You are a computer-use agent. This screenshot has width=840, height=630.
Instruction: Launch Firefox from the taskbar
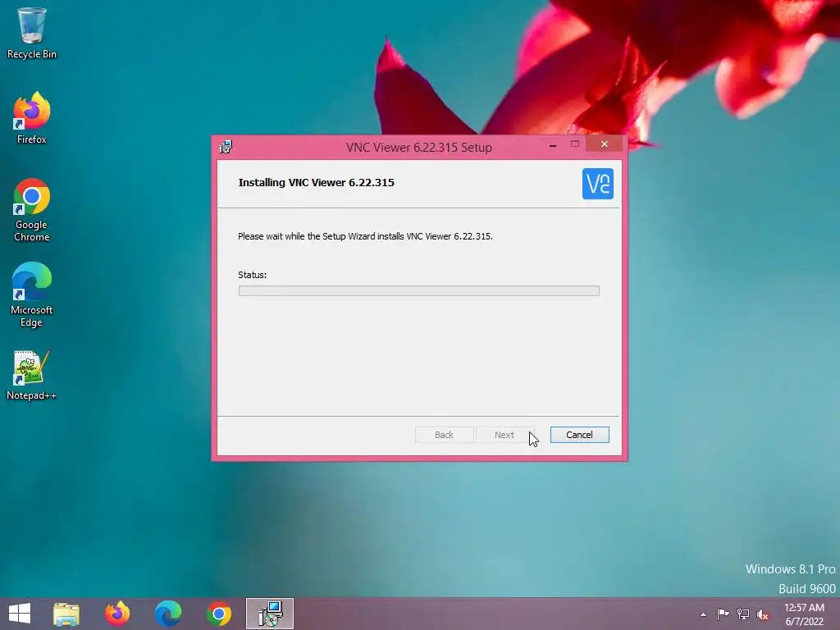point(117,614)
